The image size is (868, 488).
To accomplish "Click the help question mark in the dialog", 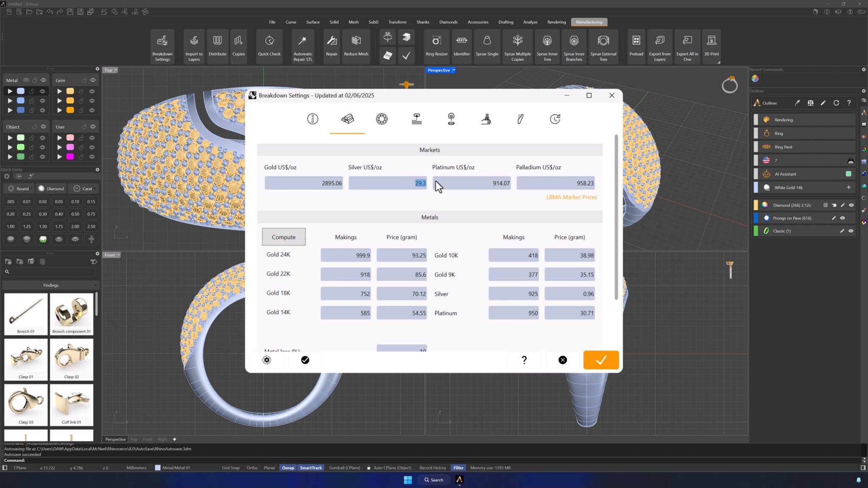I will tap(524, 360).
